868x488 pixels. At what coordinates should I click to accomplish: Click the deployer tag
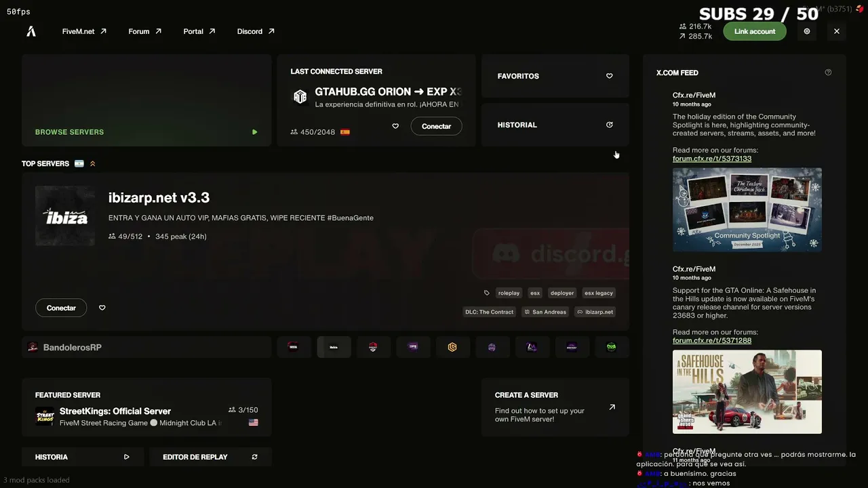tap(562, 293)
